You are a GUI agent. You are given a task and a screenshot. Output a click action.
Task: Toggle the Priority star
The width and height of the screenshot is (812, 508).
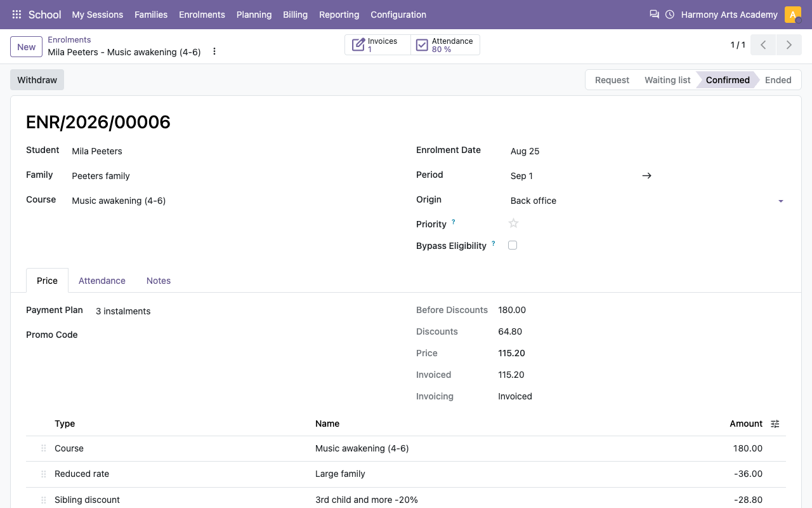click(x=514, y=223)
